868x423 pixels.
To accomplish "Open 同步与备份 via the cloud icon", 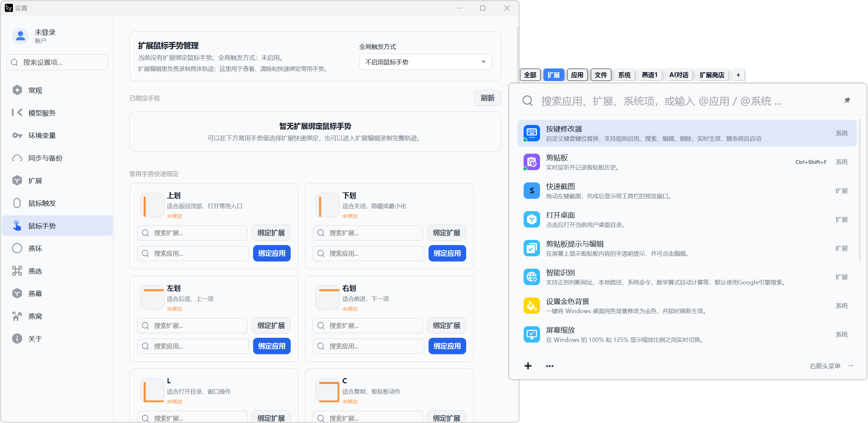I will [x=17, y=158].
